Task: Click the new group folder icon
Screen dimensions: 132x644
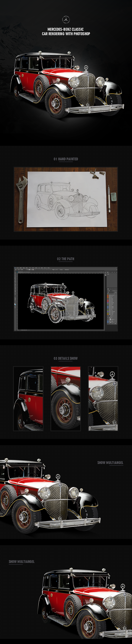Action: 116,324
